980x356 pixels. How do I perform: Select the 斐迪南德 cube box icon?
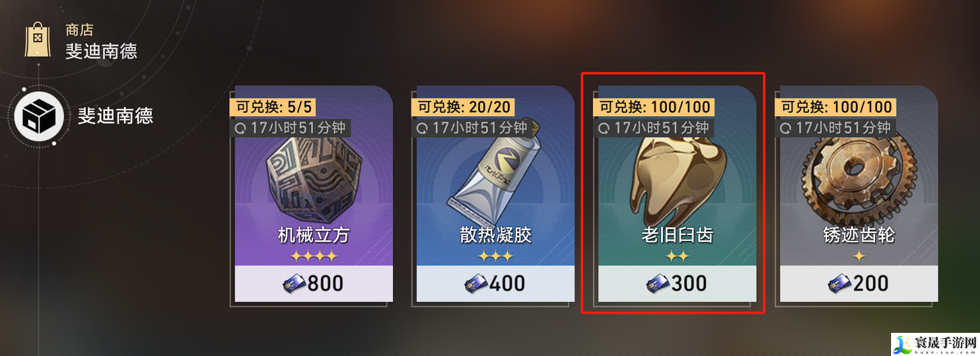39,116
